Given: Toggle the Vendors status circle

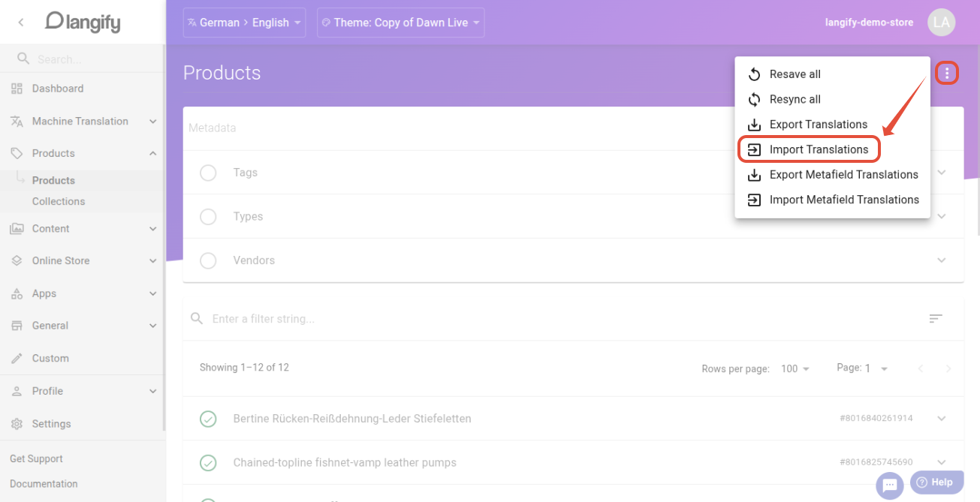Looking at the screenshot, I should [208, 260].
